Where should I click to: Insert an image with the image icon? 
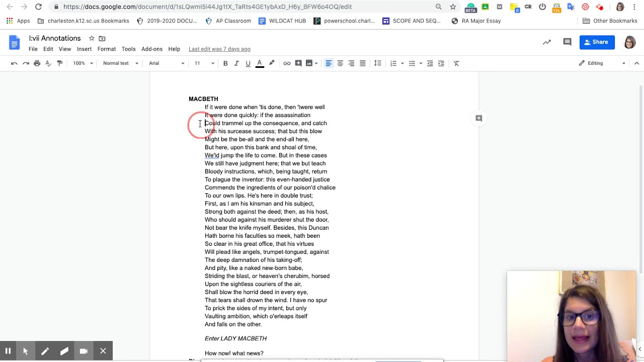click(309, 63)
